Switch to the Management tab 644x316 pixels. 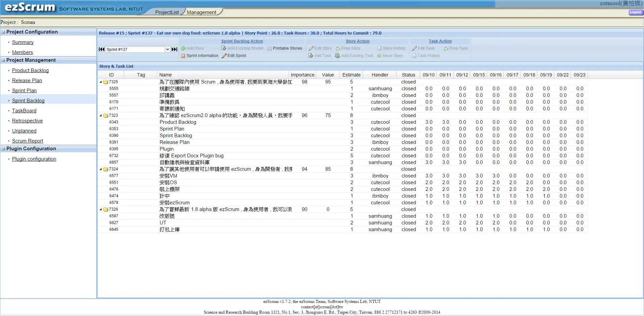(201, 12)
